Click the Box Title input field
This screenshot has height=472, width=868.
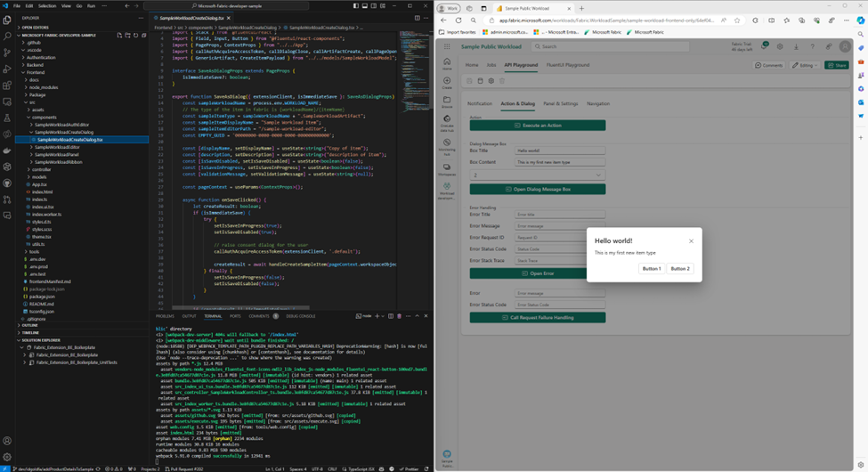560,151
